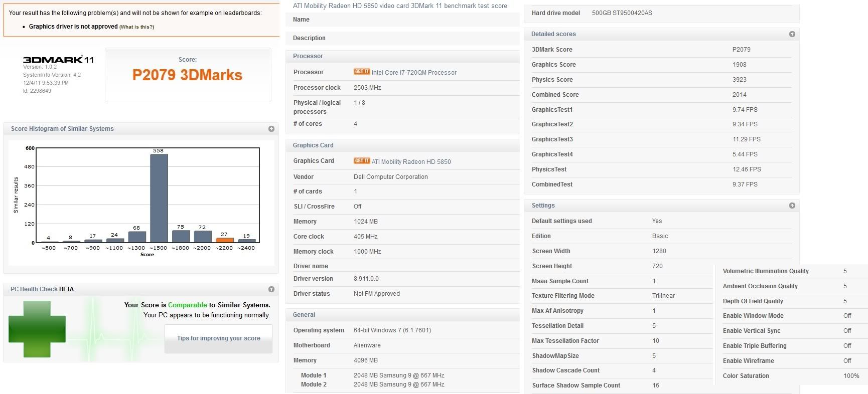Select the GraphicsTest2 value 9.34 FPS
The width and height of the screenshot is (868, 394).
pos(745,124)
